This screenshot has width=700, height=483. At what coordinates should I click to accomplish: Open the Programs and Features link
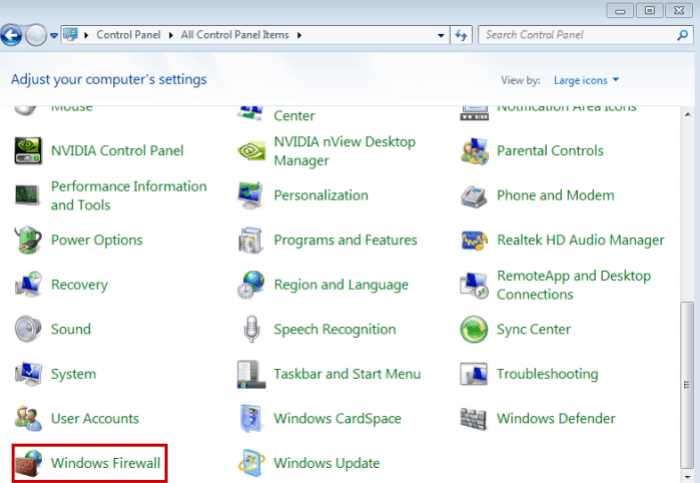pyautogui.click(x=346, y=240)
